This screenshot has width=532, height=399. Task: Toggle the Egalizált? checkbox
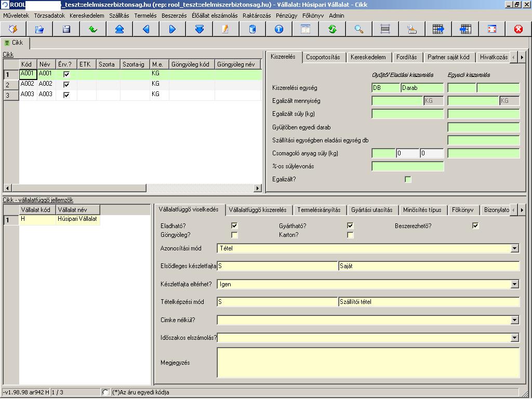(x=408, y=179)
